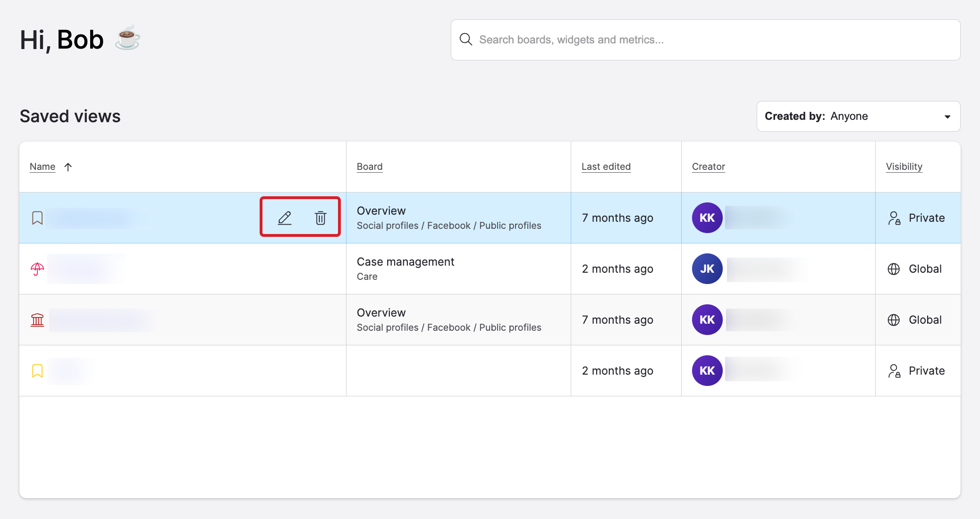Click the gray bookmark icon in first row

37,218
